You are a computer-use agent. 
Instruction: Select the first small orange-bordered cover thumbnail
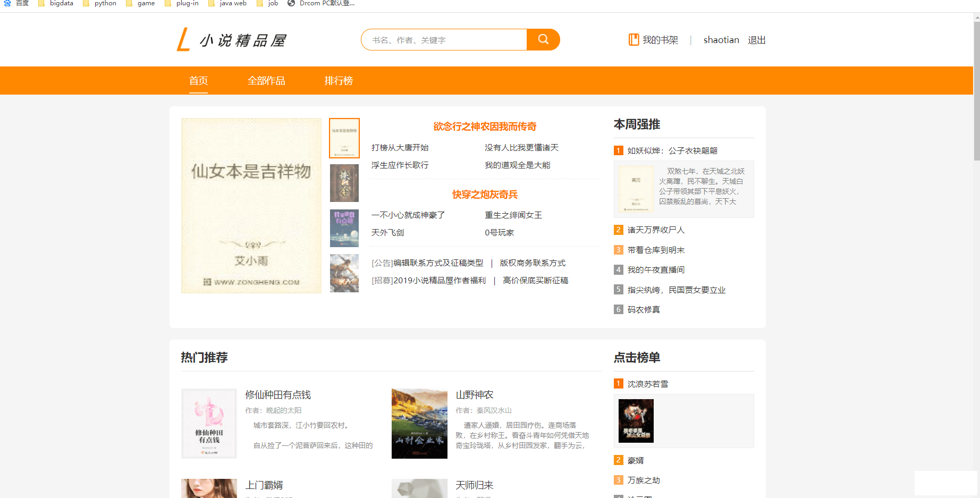tap(344, 138)
